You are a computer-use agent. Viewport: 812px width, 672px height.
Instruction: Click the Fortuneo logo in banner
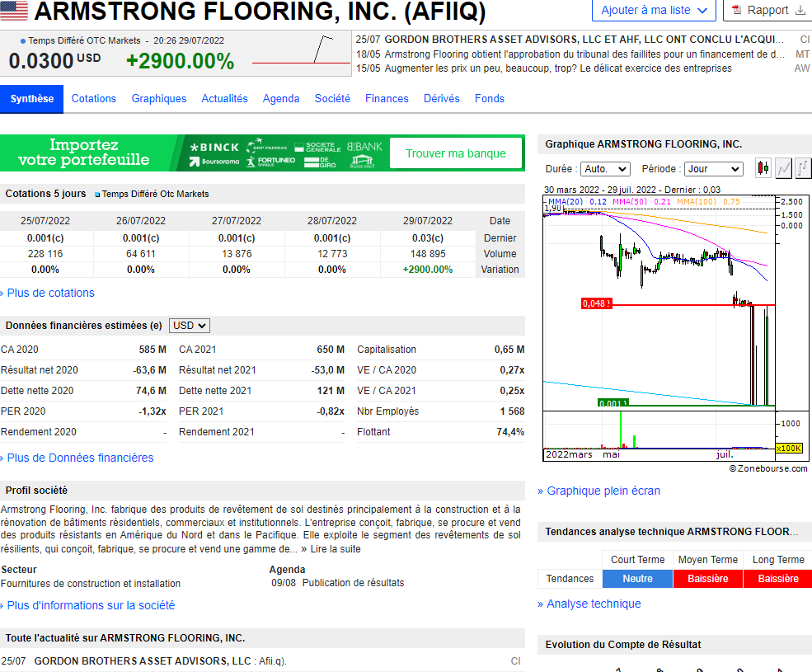(x=270, y=162)
